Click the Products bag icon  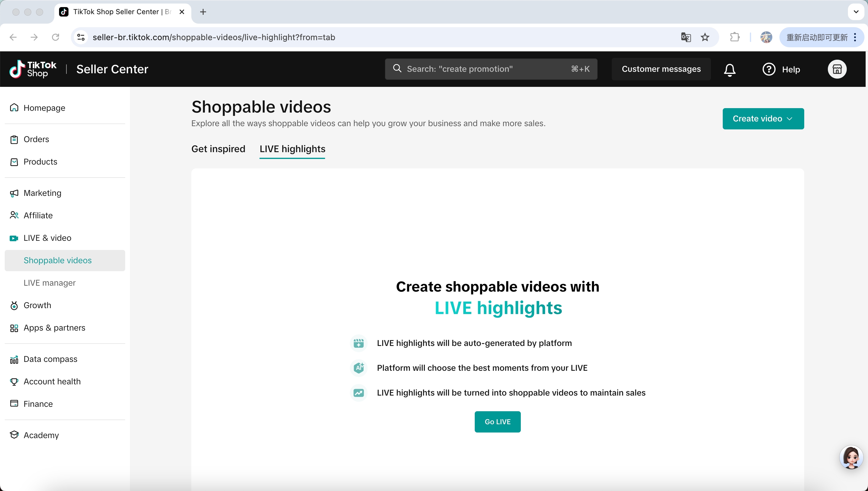(x=14, y=162)
